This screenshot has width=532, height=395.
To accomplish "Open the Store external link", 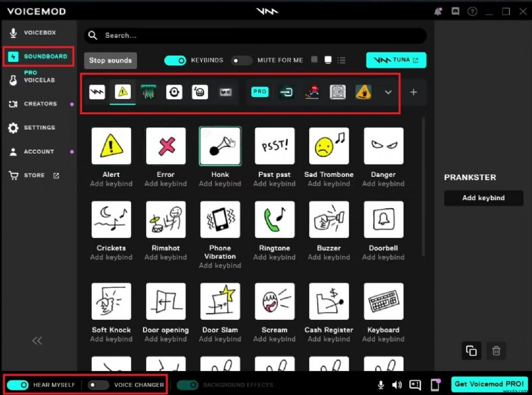I will pyautogui.click(x=34, y=176).
